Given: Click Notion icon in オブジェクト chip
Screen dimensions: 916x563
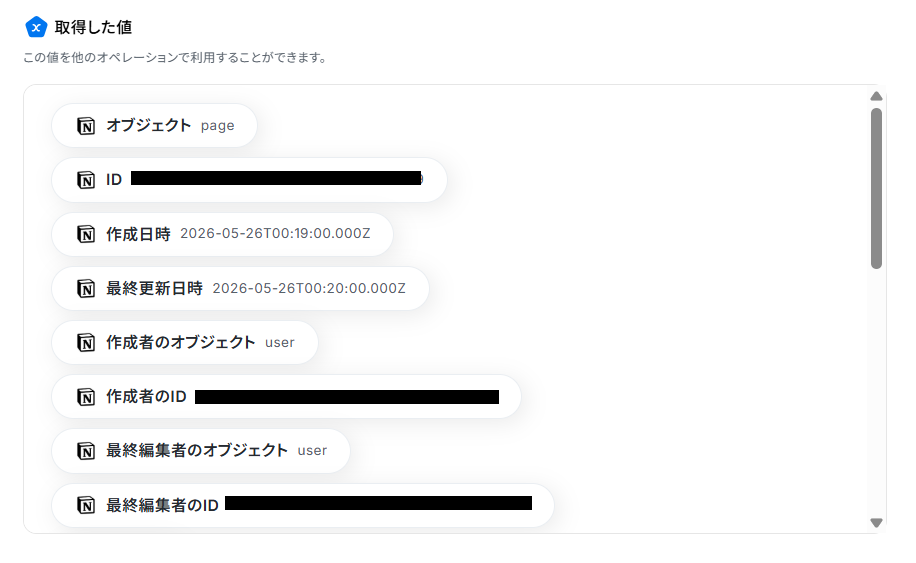Looking at the screenshot, I should click(x=86, y=126).
